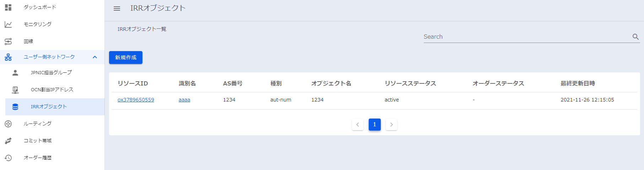Click the order history clock icon
Viewport: 644px width, 170px height.
[x=8, y=158]
